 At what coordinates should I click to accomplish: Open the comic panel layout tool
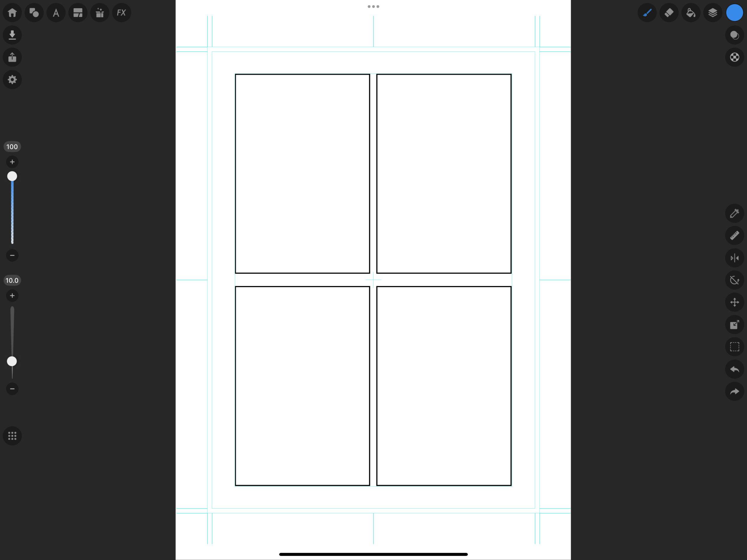pyautogui.click(x=78, y=13)
